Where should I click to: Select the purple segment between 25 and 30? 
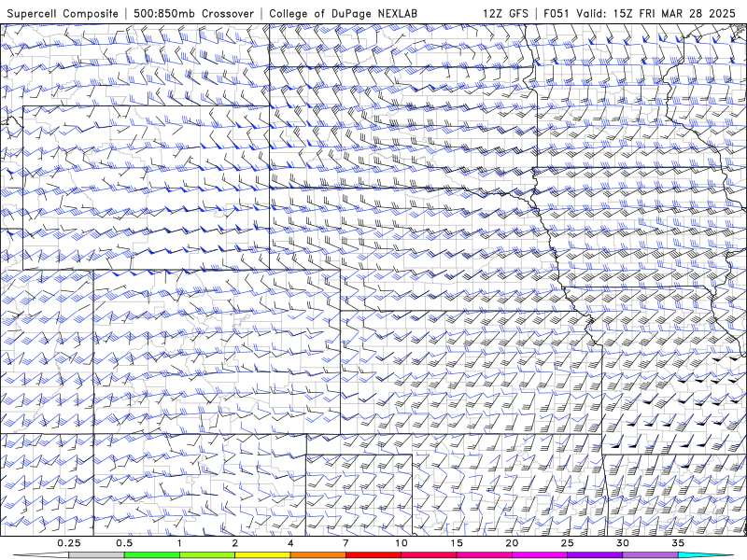595,555
